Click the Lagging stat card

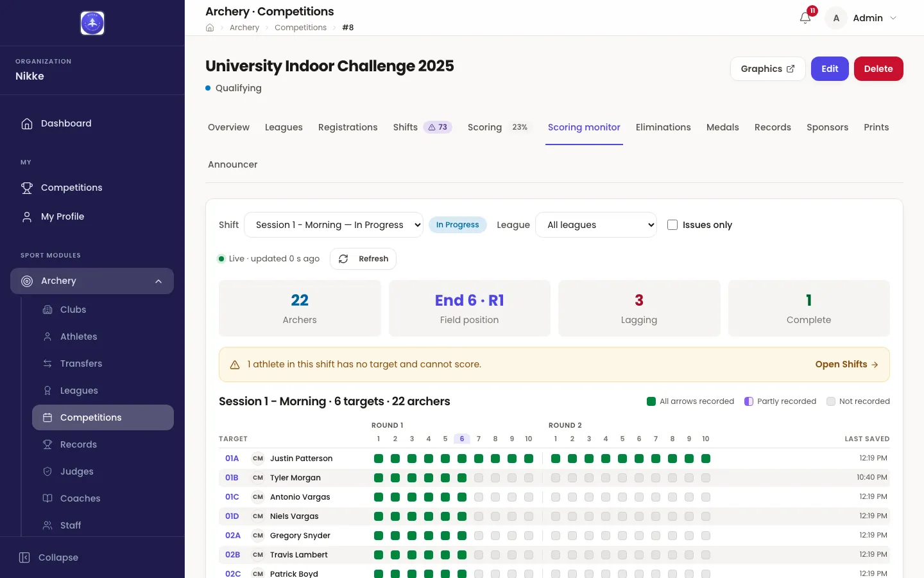click(639, 308)
